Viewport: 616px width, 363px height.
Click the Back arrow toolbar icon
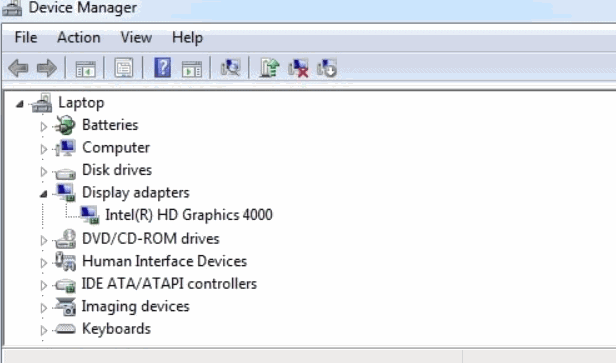pyautogui.click(x=18, y=68)
